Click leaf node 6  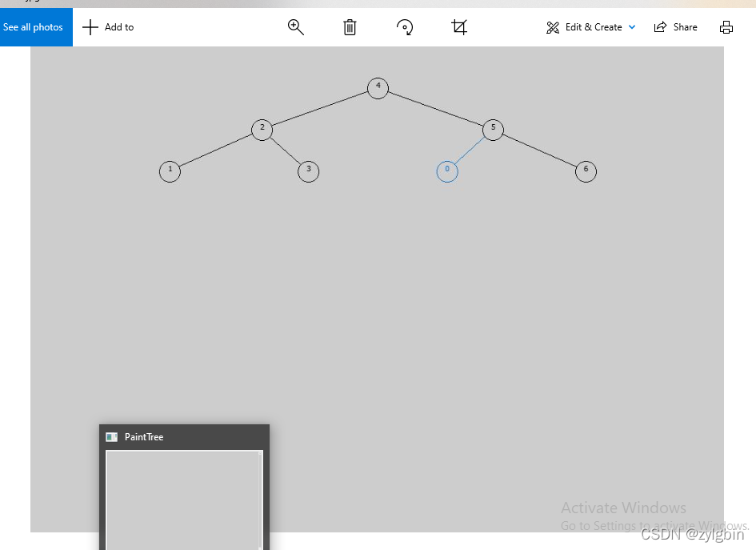click(x=586, y=172)
